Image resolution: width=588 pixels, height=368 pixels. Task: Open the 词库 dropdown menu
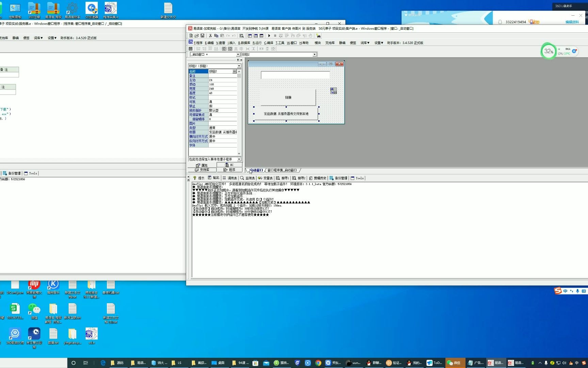point(365,43)
